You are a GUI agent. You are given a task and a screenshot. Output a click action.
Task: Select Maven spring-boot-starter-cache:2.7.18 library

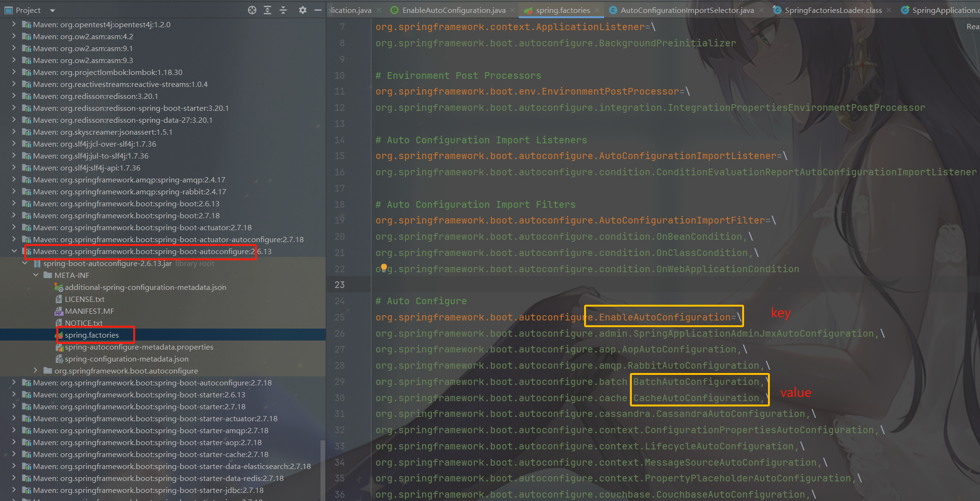point(150,454)
